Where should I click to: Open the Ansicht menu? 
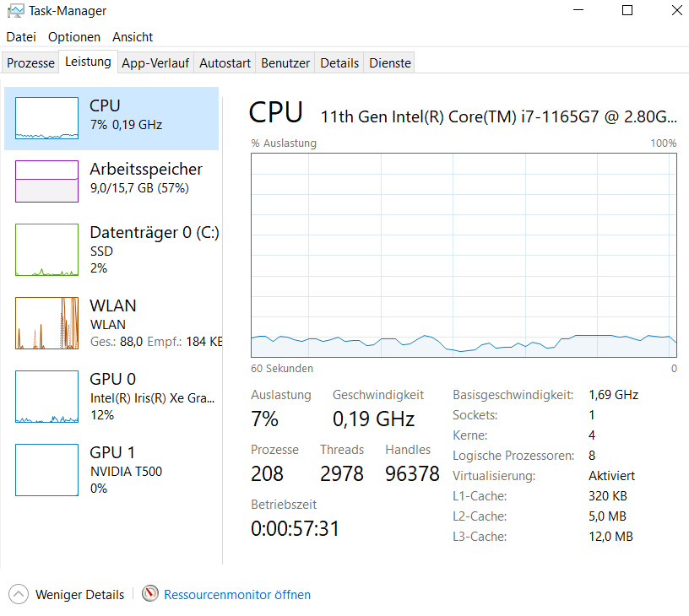[x=133, y=37]
